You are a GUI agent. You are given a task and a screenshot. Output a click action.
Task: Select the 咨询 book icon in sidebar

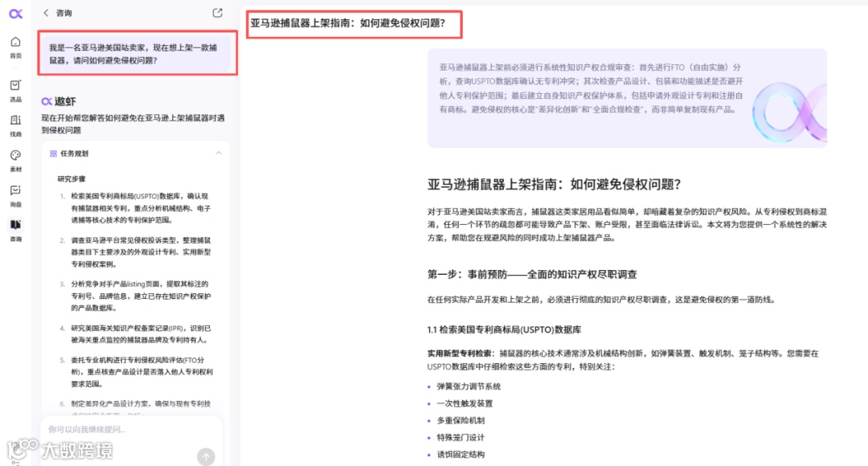point(15,225)
